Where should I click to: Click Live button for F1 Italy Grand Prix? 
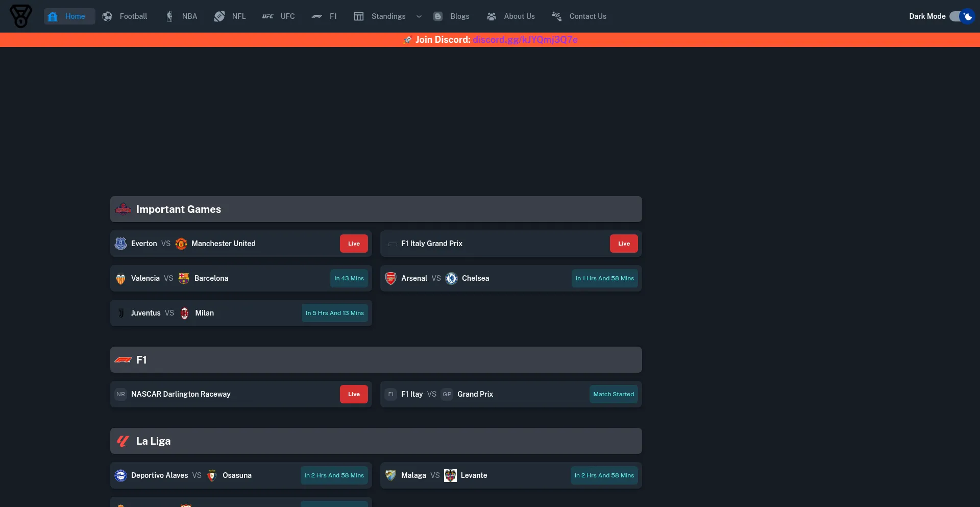click(x=624, y=244)
